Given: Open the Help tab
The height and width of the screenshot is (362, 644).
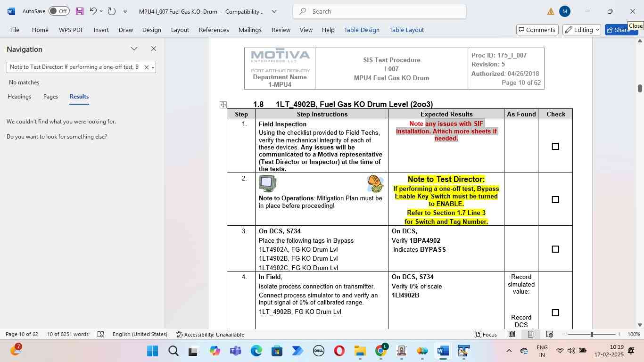Looking at the screenshot, I should coord(328,30).
